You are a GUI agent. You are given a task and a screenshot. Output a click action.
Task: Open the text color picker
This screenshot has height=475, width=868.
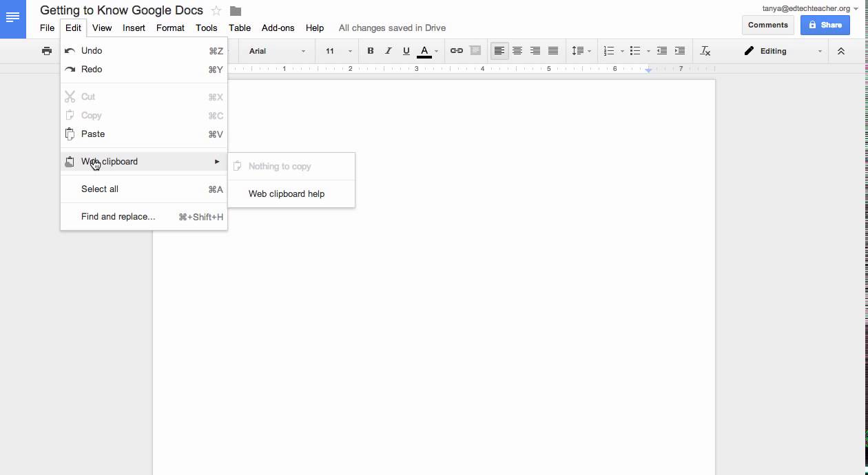[x=428, y=51]
